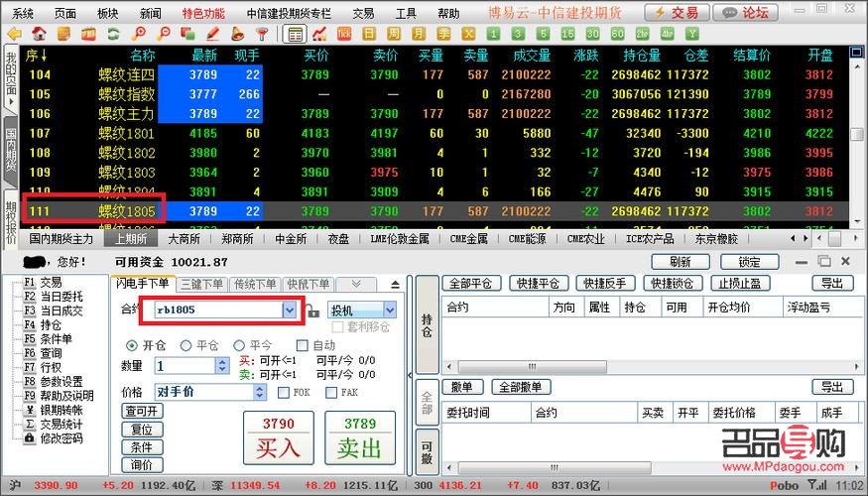Select the 30-minute chart period

(593, 35)
